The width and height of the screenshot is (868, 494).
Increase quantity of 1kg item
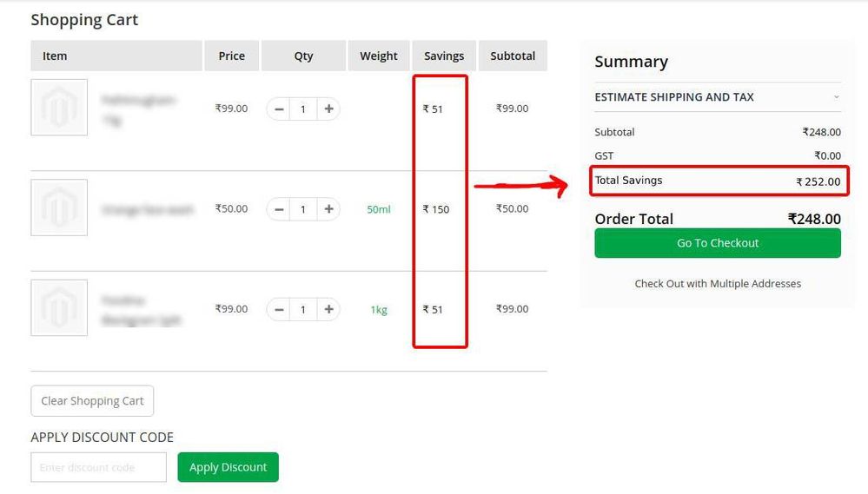point(328,309)
